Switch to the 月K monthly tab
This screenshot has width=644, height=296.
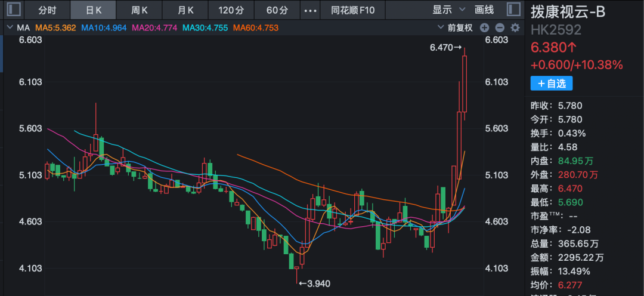coord(185,10)
